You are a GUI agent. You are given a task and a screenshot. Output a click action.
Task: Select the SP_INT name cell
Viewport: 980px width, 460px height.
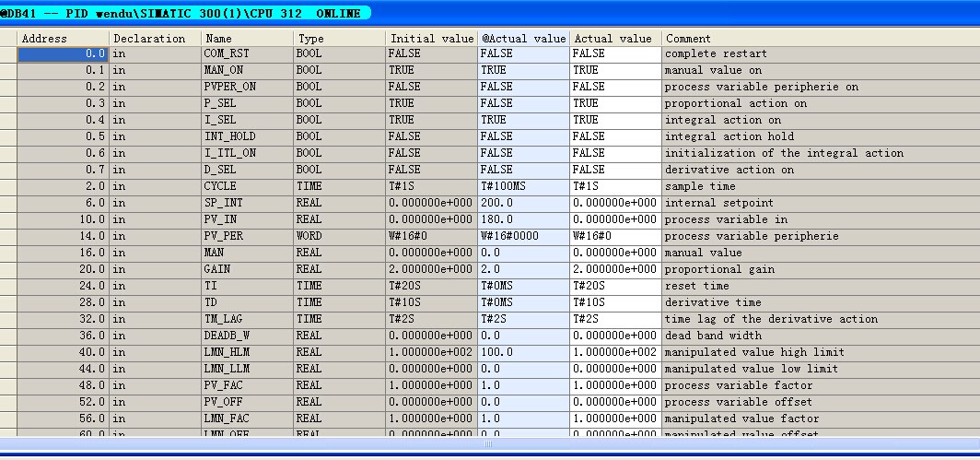247,203
